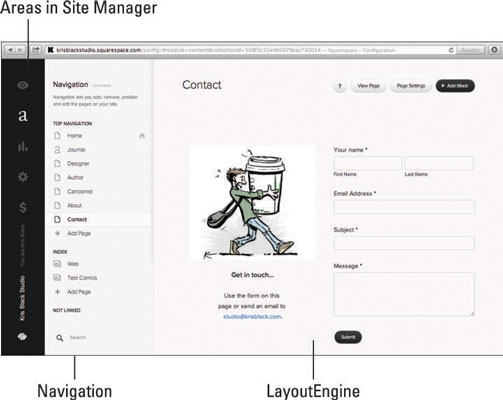
Task: Click the K favicon in address bar
Action: 51,50
